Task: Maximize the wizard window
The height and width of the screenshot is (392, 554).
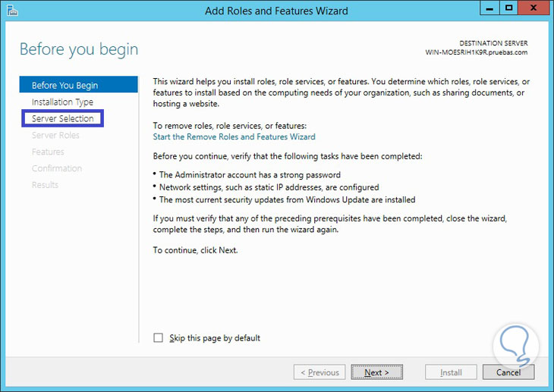Action: tap(509, 8)
